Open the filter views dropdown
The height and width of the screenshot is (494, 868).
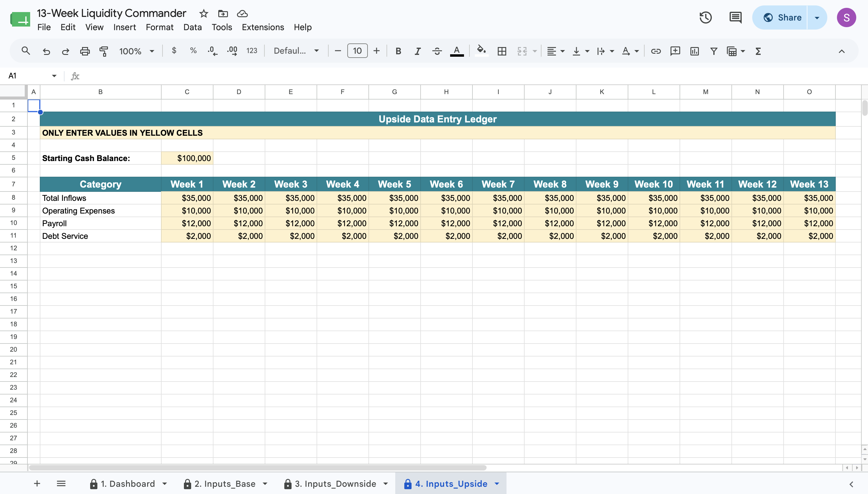735,51
